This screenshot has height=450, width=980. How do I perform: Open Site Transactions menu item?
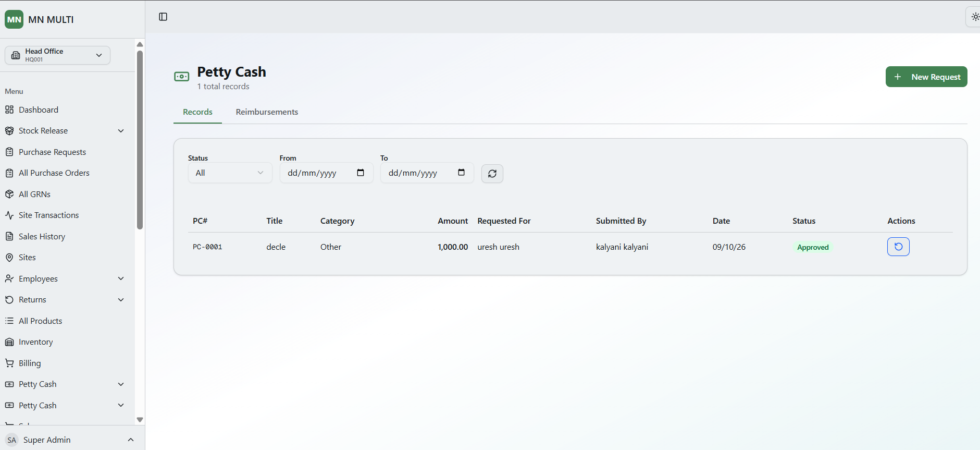48,215
